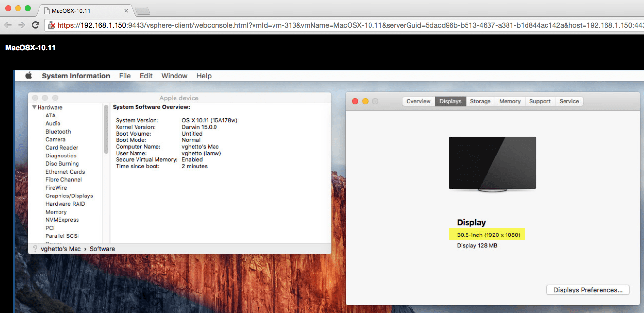644x313 pixels.
Task: Select Bluetooth in the Hardware list
Action: [58, 131]
